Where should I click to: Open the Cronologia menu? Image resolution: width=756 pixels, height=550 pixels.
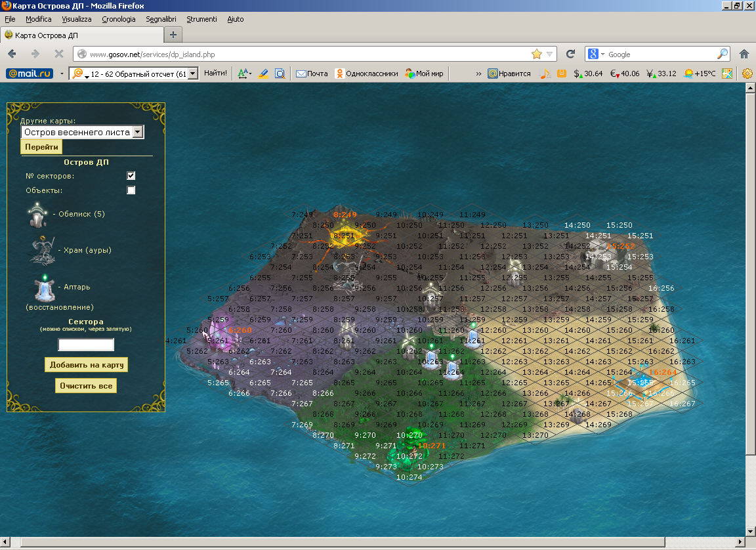119,19
